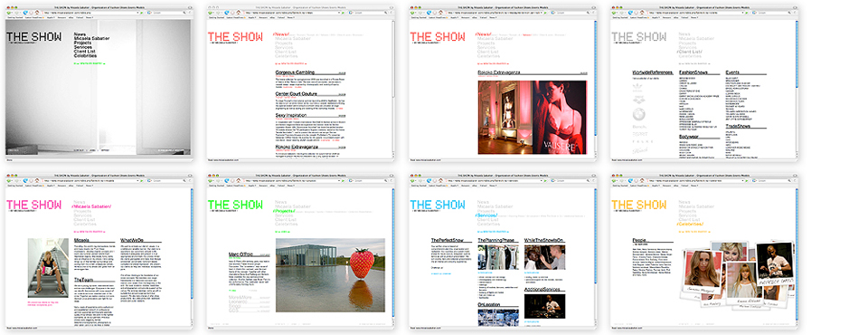Click the Back arrow in the pink Micaela Sabatier window
The image size is (868, 335).
tap(8, 181)
